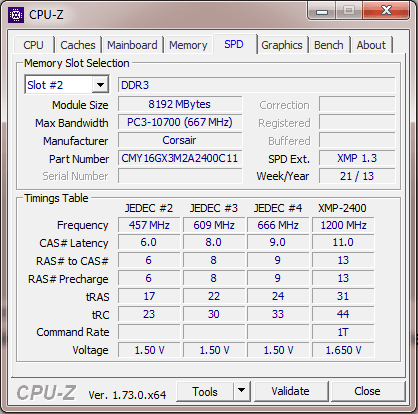Click the tRC value 23
The height and width of the screenshot is (414, 418).
(x=149, y=314)
